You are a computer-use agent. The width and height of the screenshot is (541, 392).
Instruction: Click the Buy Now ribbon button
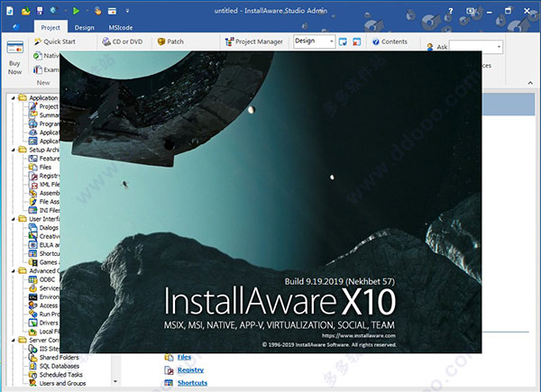point(14,58)
